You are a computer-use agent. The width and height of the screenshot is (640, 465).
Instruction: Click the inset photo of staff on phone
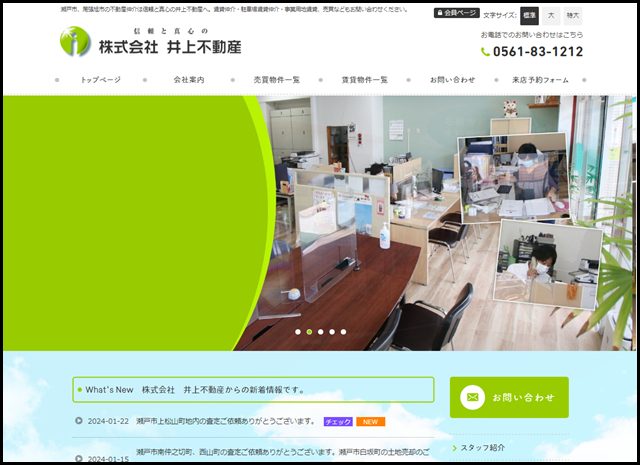coord(547,265)
